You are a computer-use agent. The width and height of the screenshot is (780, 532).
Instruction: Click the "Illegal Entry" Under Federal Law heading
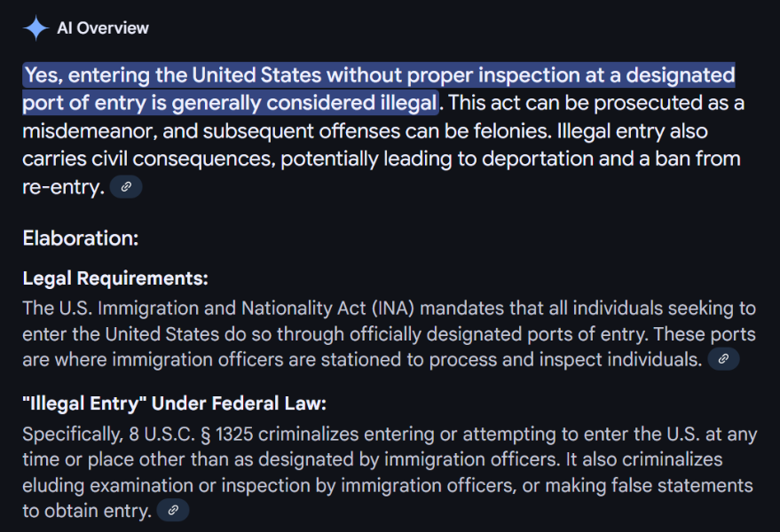(175, 404)
